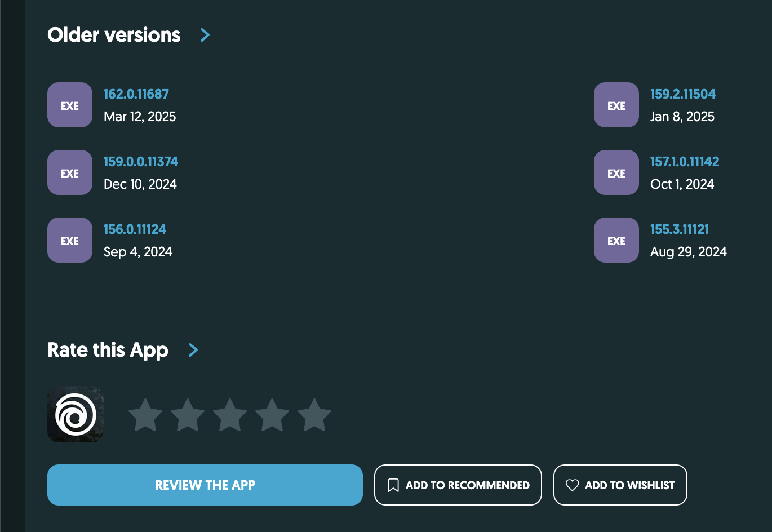Open version link 159.2.11504
The height and width of the screenshot is (532, 772).
682,94
